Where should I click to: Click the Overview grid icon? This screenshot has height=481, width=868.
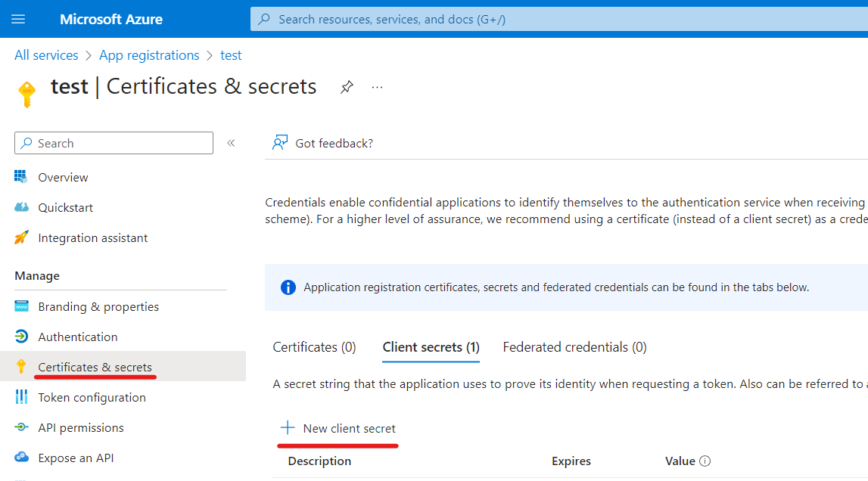21,177
